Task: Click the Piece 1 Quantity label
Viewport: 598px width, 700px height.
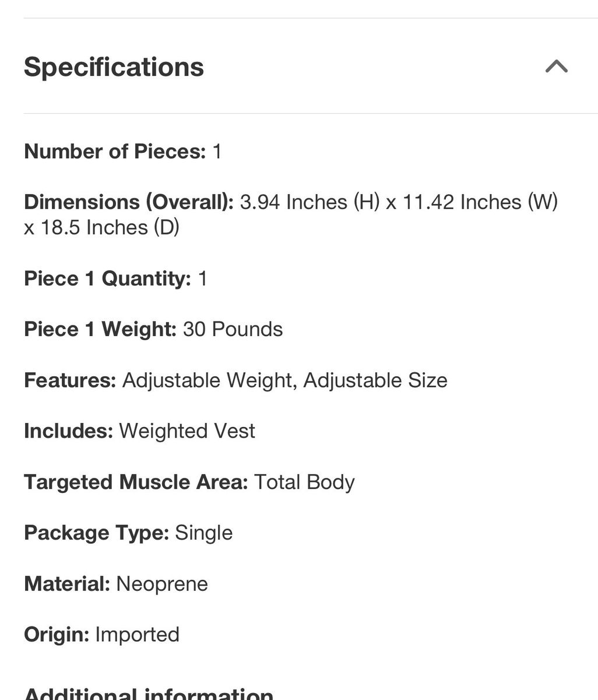Action: pos(107,278)
